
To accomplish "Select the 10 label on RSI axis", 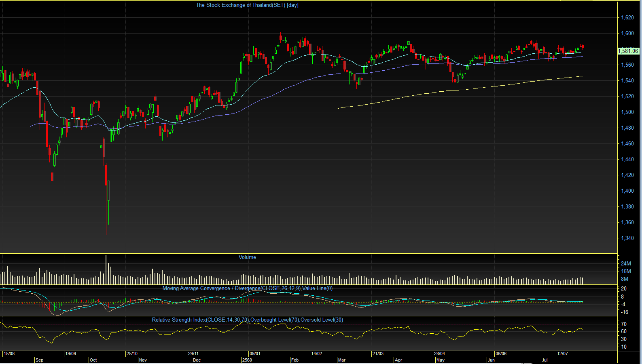I will tap(624, 347).
